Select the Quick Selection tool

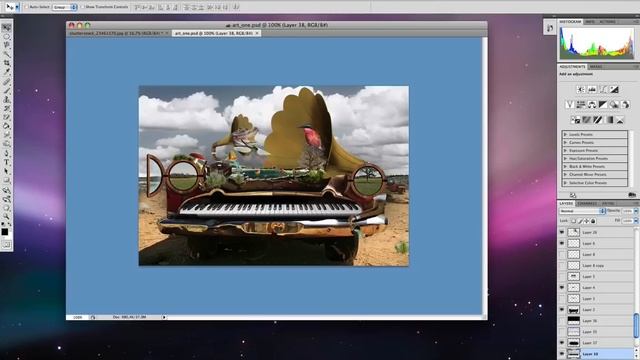(7, 54)
